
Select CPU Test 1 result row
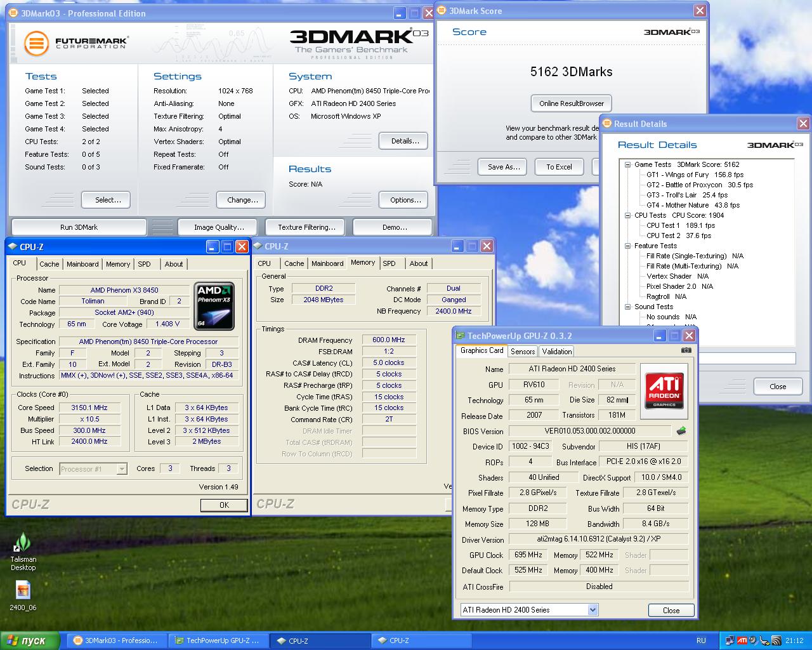point(681,225)
